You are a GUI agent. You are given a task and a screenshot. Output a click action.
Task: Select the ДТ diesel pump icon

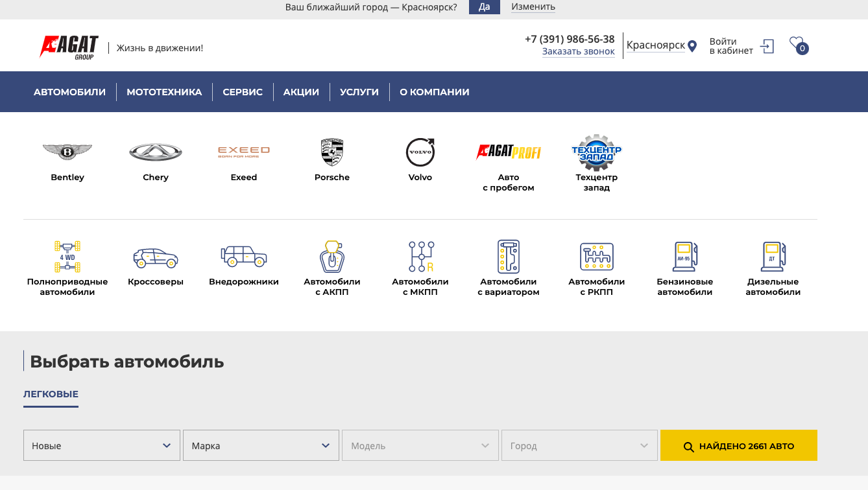pyautogui.click(x=773, y=257)
